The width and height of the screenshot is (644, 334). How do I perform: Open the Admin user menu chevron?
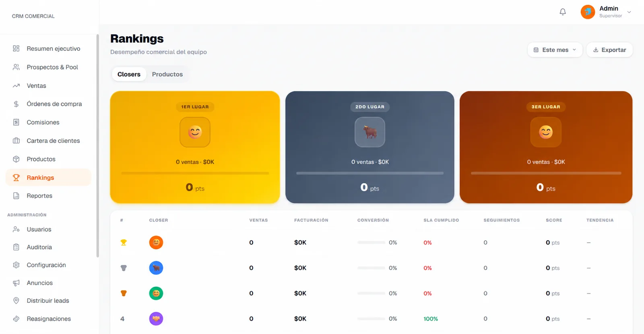coord(629,12)
